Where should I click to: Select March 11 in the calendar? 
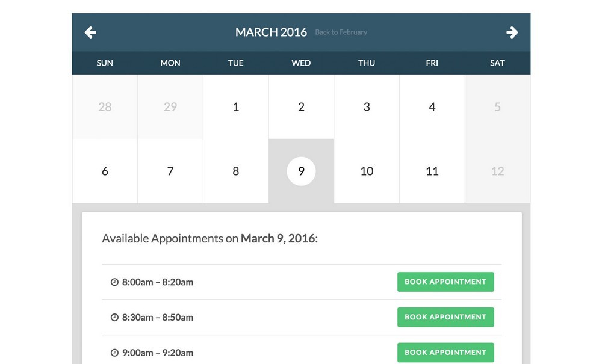(432, 171)
